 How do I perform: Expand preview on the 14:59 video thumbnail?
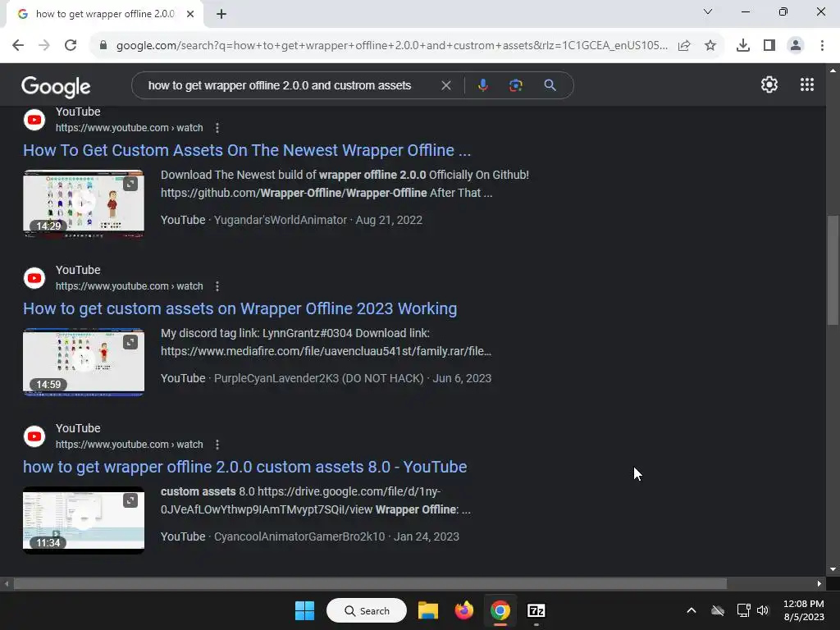pyautogui.click(x=130, y=342)
